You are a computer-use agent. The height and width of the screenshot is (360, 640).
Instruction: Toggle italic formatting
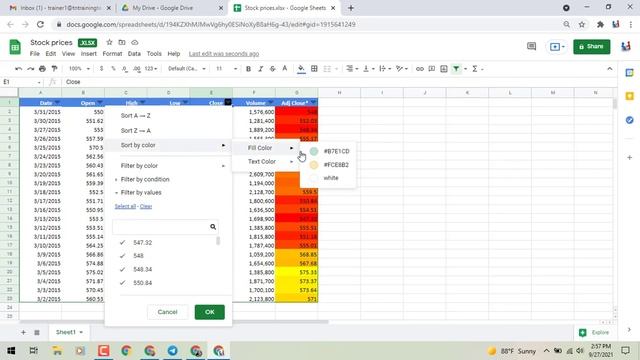point(260,69)
